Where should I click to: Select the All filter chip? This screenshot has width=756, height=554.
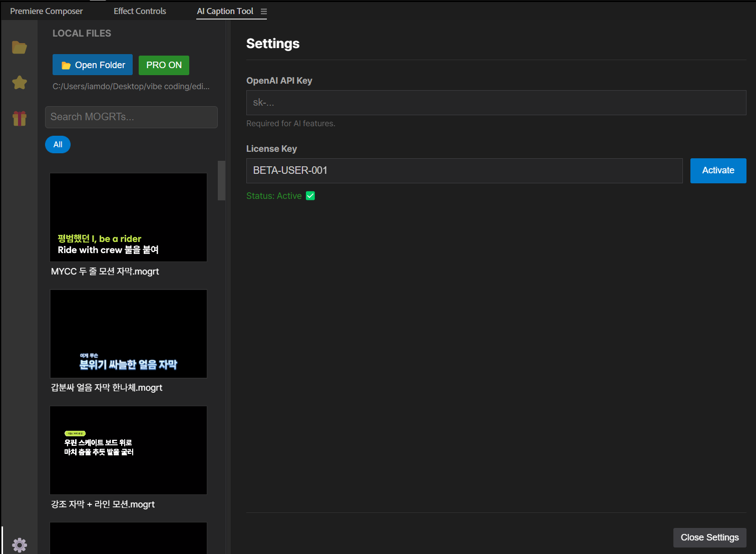coord(58,145)
